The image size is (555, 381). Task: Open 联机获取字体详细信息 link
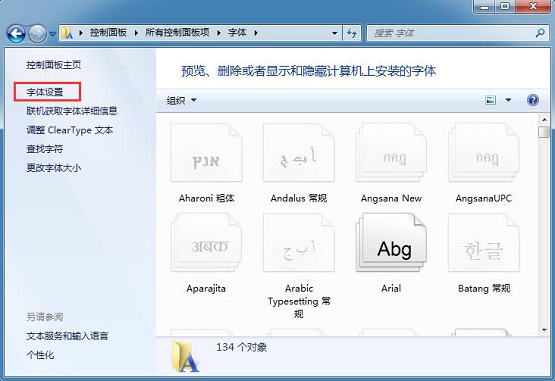tap(72, 111)
